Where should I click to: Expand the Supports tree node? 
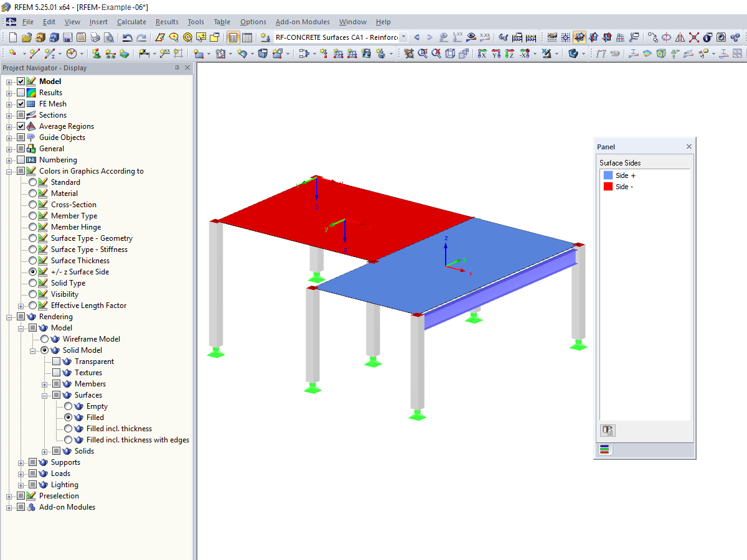21,462
